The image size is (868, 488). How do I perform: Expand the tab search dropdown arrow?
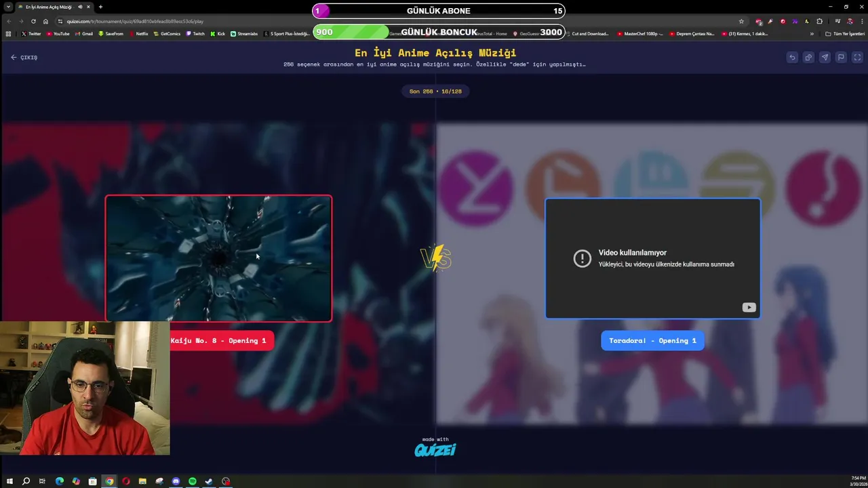pyautogui.click(x=7, y=7)
